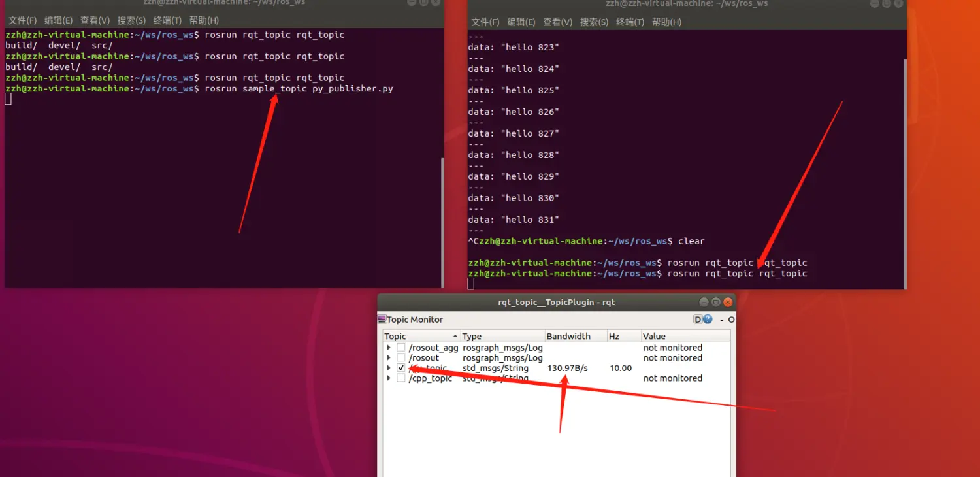Enable monitoring checkbox for /cpp_topic
980x477 pixels.
pyautogui.click(x=401, y=378)
